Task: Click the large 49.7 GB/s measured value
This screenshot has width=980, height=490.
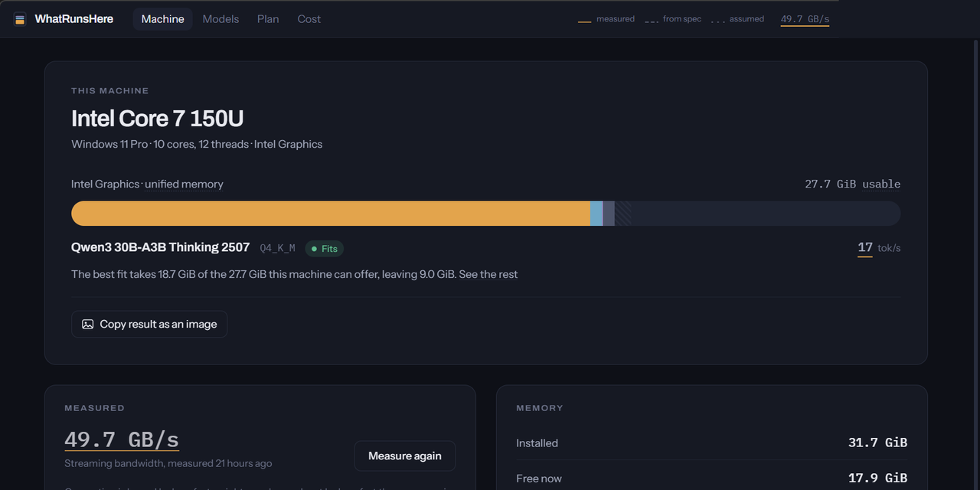Action: 122,439
